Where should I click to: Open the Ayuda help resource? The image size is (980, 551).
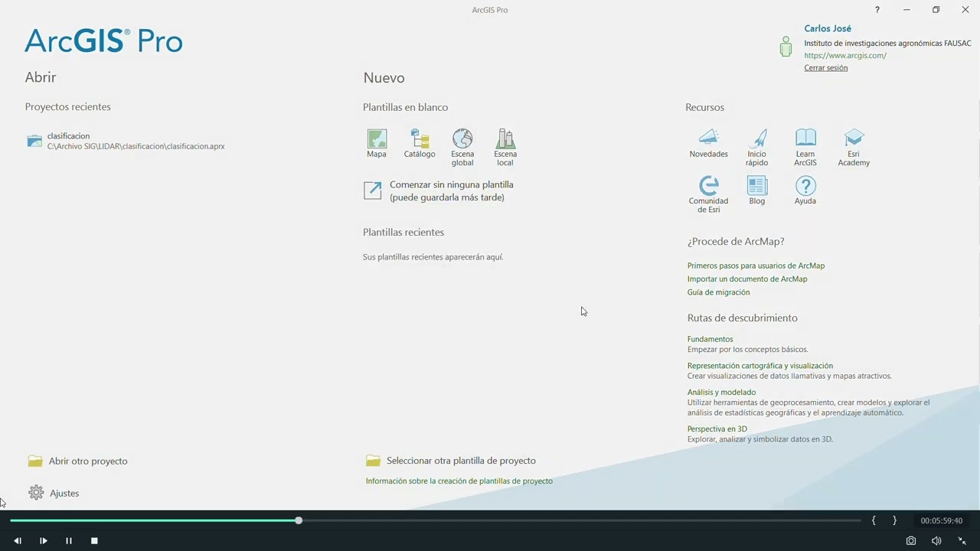coord(805,191)
